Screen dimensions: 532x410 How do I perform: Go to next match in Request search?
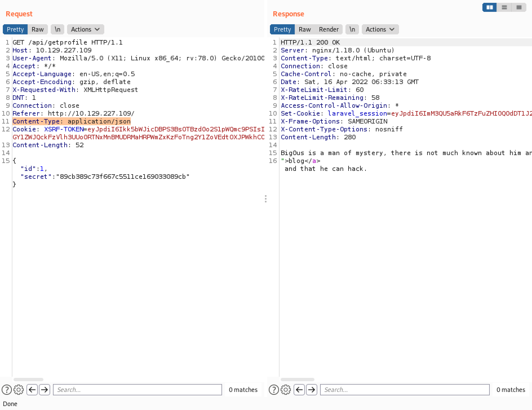coord(45,390)
